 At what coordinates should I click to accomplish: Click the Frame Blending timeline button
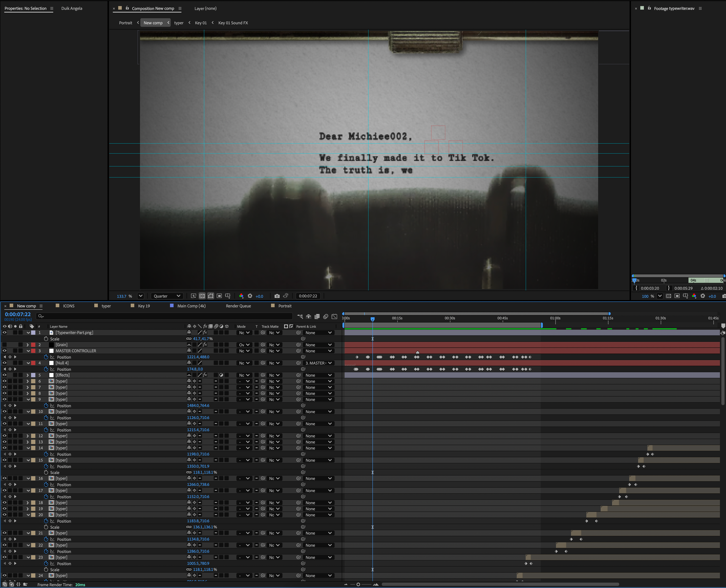click(x=317, y=317)
